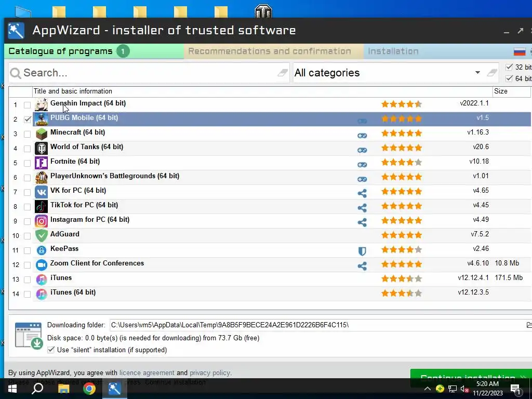Viewport: 532px width, 399px height.
Task: Check the Fortnite checkbox
Action: (x=27, y=163)
